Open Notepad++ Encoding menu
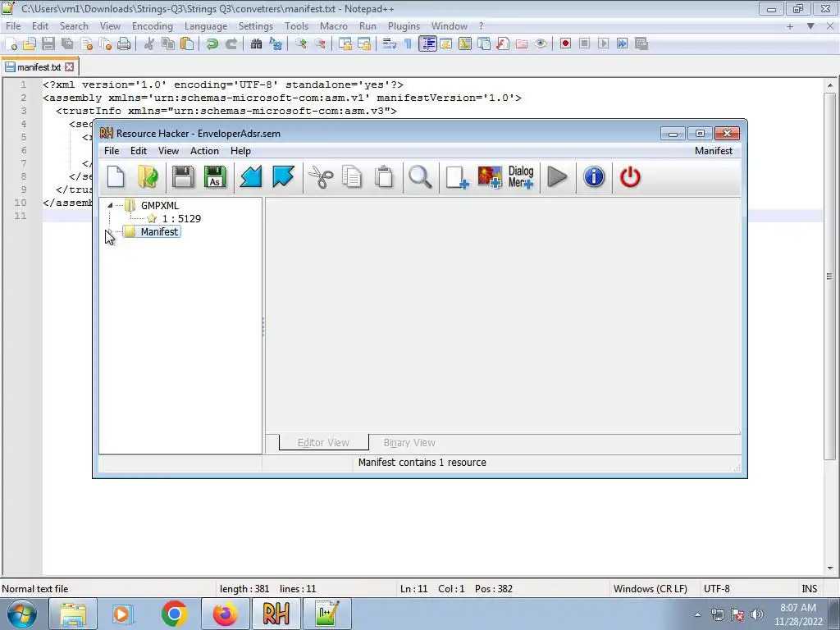Screen dimensions: 840x630 point(152,26)
